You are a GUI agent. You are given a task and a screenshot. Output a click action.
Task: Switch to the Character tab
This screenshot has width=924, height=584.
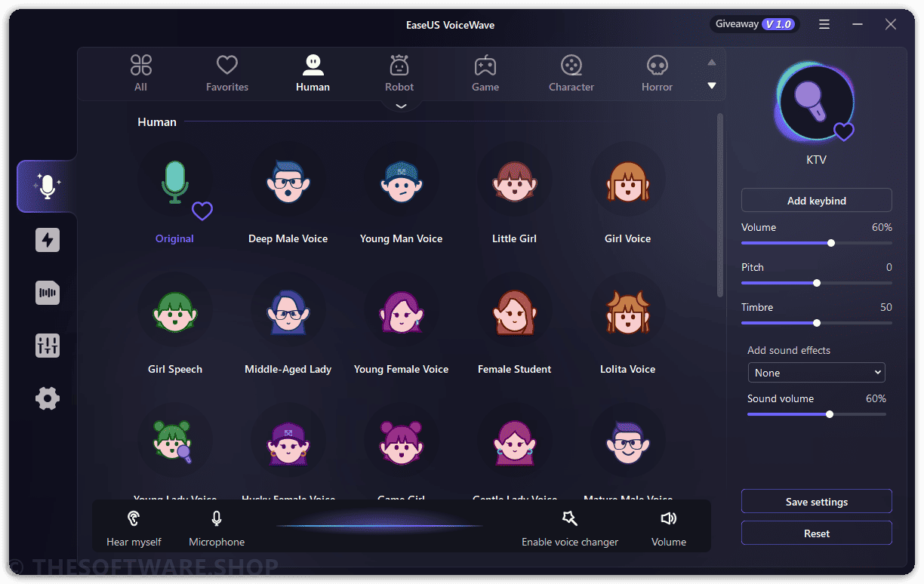571,73
